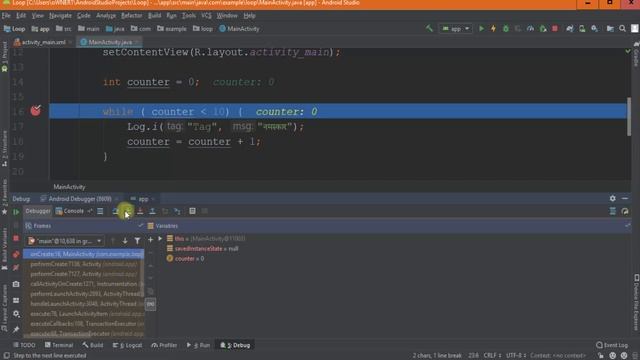Image resolution: width=640 pixels, height=360 pixels.
Task: Move to next frame with down arrow
Action: click(125, 241)
